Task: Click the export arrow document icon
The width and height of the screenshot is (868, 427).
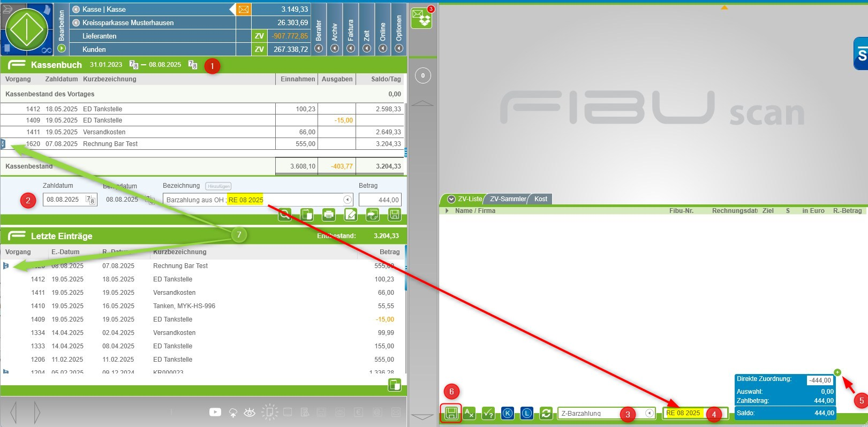Action: 373,215
